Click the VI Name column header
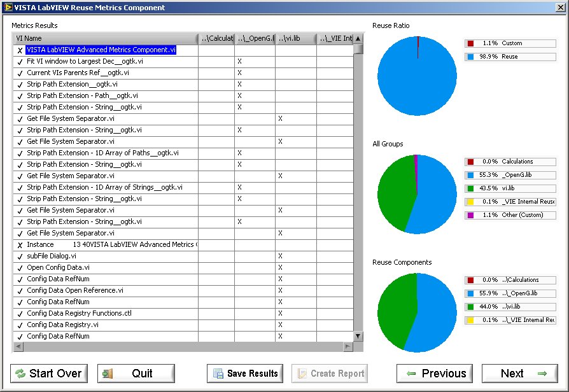 [x=106, y=38]
